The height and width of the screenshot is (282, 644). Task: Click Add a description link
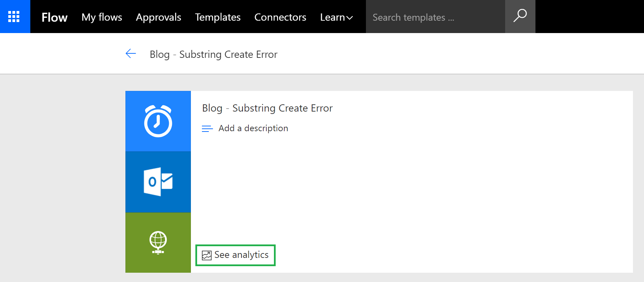point(253,128)
